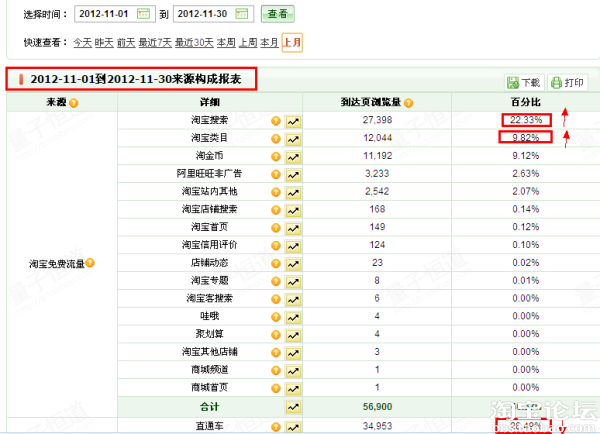Open help icon for 淘宝客搜索 row

click(x=276, y=299)
